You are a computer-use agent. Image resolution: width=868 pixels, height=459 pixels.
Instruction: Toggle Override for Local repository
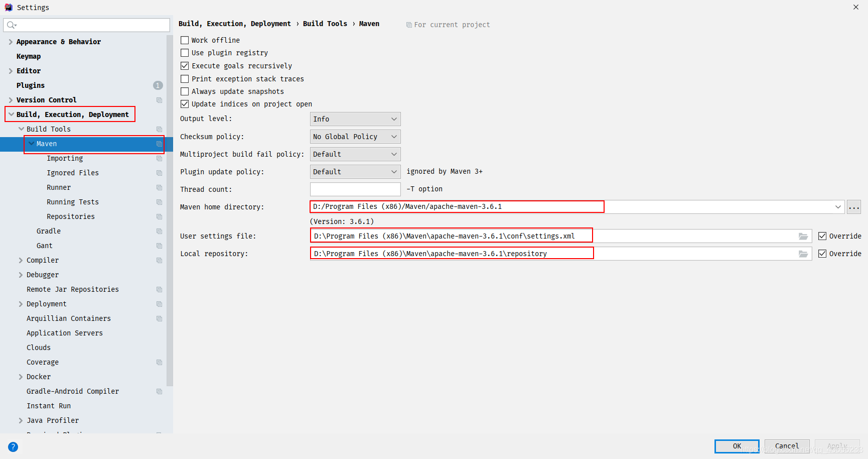pos(822,254)
